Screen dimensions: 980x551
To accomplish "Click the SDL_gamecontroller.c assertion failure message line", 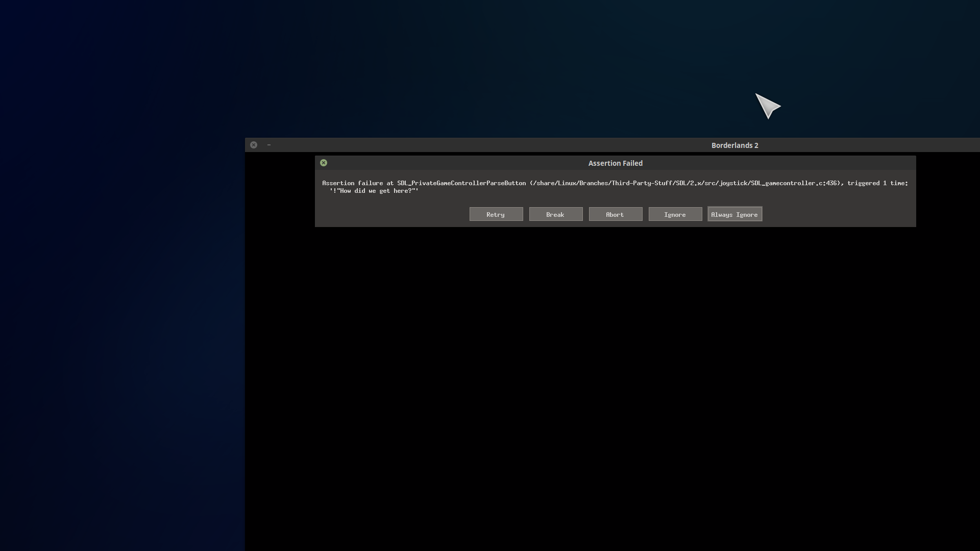I will click(615, 183).
